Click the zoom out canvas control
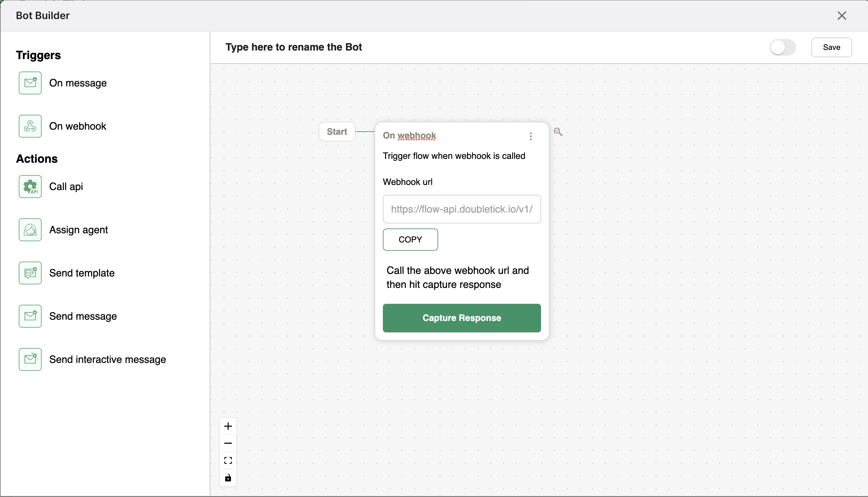The height and width of the screenshot is (497, 868). pos(228,443)
